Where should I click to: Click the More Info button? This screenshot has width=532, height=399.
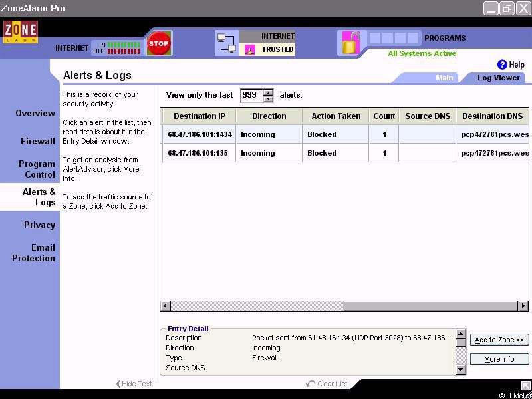tap(499, 359)
